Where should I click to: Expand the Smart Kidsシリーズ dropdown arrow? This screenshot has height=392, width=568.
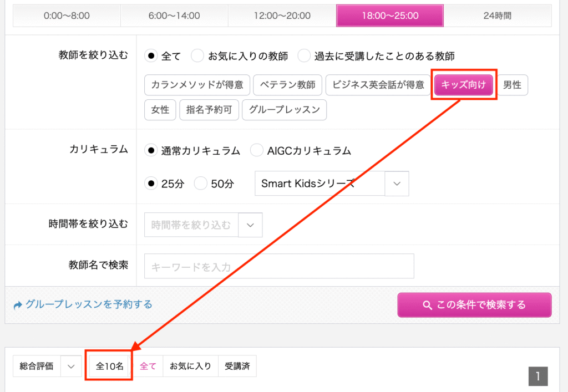(x=397, y=184)
